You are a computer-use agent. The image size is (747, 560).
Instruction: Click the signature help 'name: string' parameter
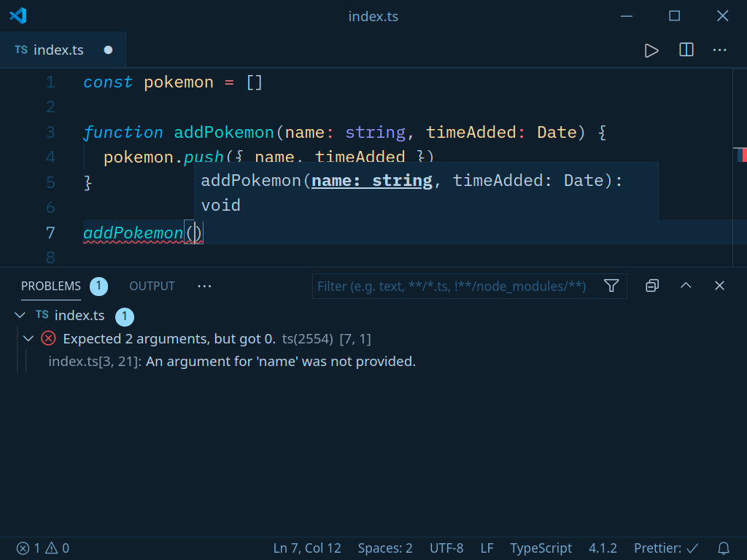click(371, 181)
